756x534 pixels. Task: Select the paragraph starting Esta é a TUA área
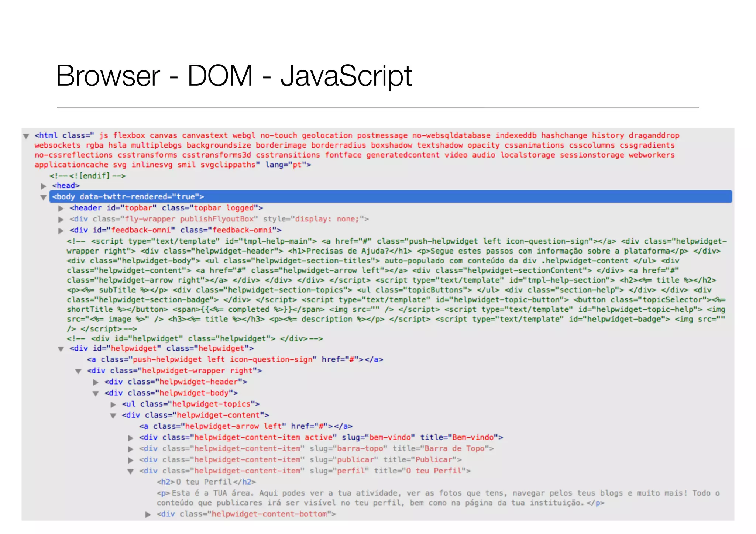click(x=438, y=498)
